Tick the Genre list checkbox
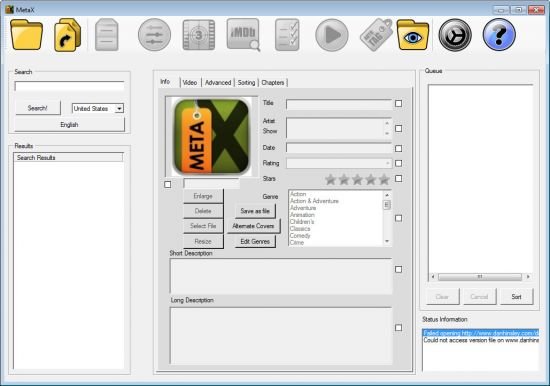The height and width of the screenshot is (386, 550). [x=398, y=218]
